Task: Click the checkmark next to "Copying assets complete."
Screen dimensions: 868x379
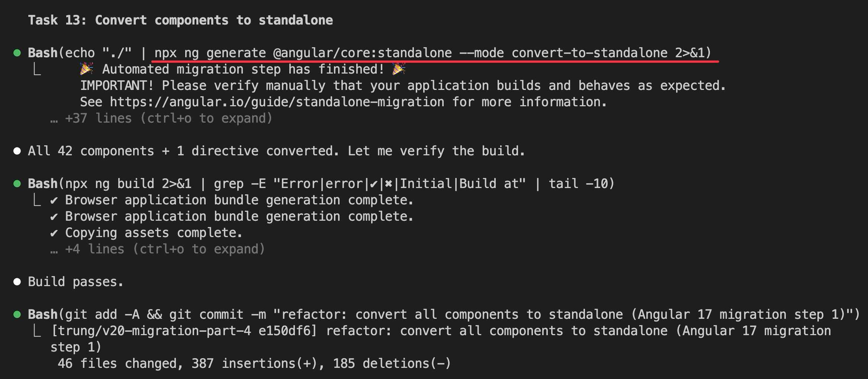Action: [x=54, y=233]
